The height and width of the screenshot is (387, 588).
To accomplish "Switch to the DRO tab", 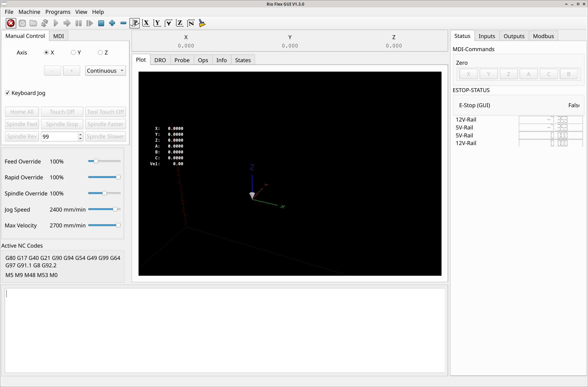I will coord(160,60).
